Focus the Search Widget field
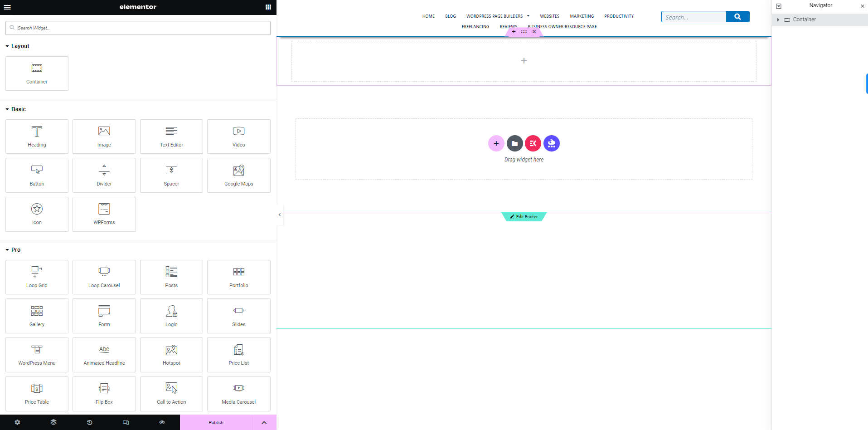The image size is (868, 430). click(138, 28)
